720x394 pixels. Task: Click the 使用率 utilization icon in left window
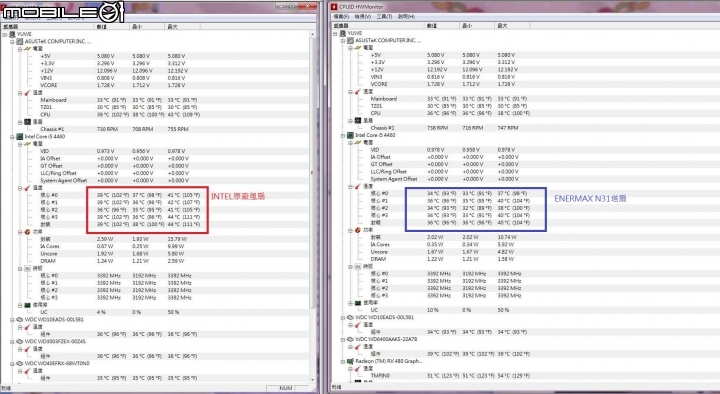tap(27, 305)
